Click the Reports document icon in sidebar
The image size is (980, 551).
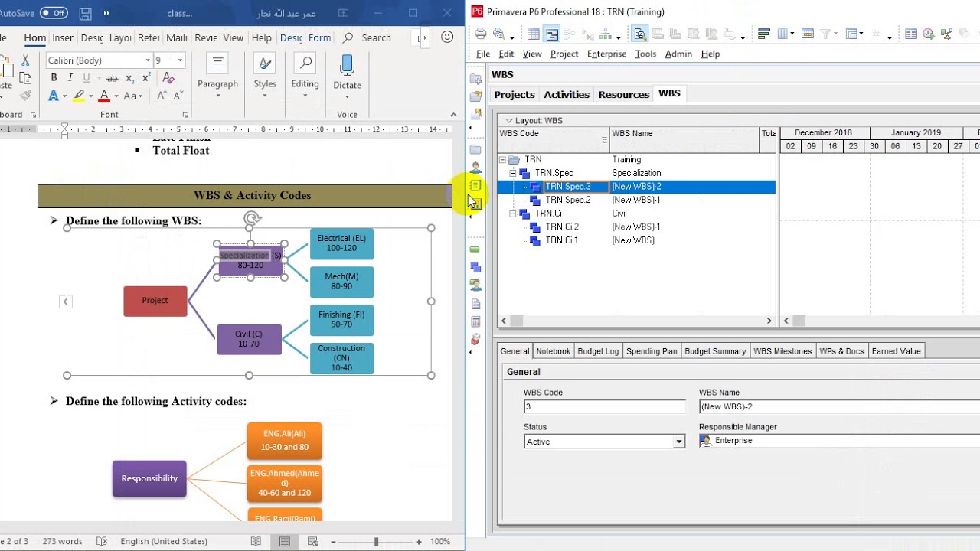point(475,304)
